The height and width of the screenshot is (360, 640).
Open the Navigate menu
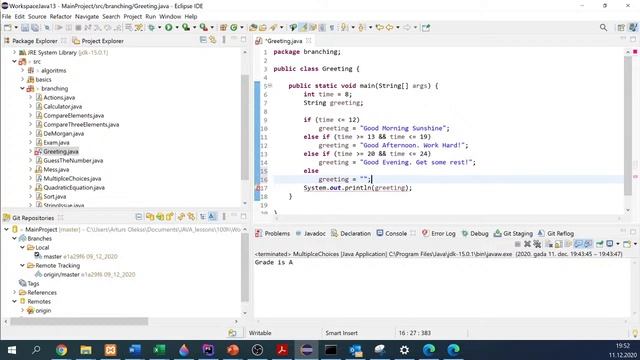click(x=87, y=16)
